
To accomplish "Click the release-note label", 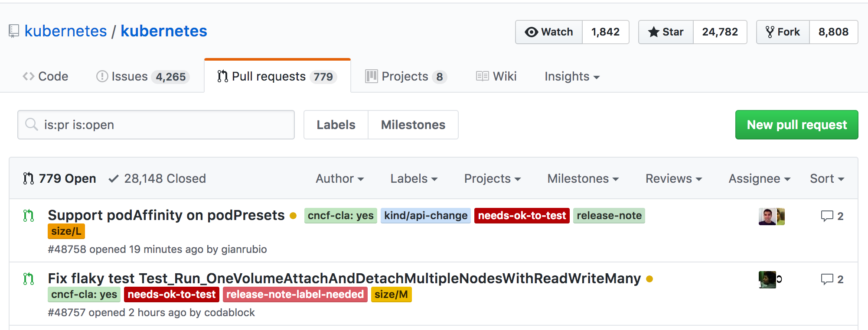I will (x=609, y=216).
